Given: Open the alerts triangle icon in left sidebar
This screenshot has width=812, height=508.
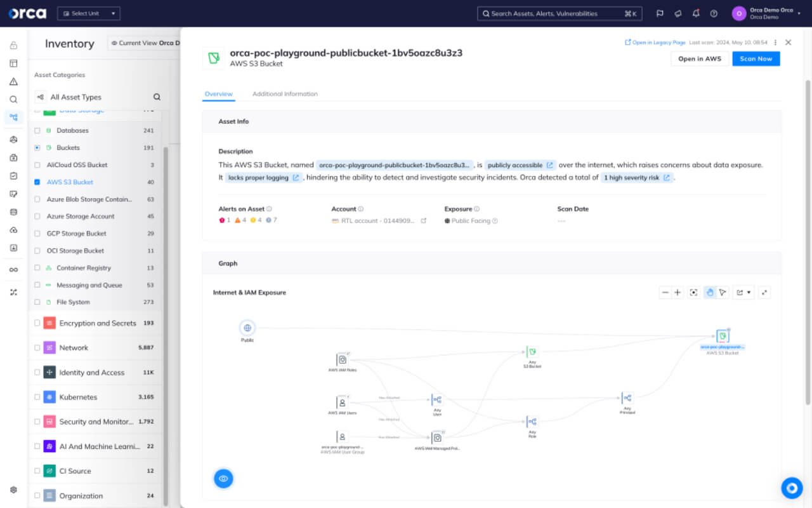Looking at the screenshot, I should (13, 81).
